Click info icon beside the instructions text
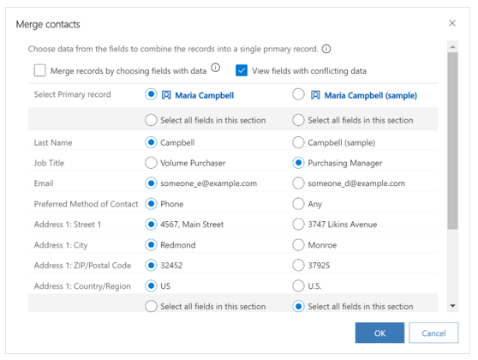 pyautogui.click(x=326, y=49)
